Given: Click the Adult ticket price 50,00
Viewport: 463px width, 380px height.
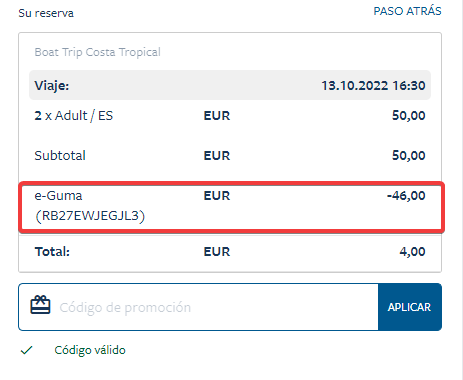Looking at the screenshot, I should pos(409,116).
